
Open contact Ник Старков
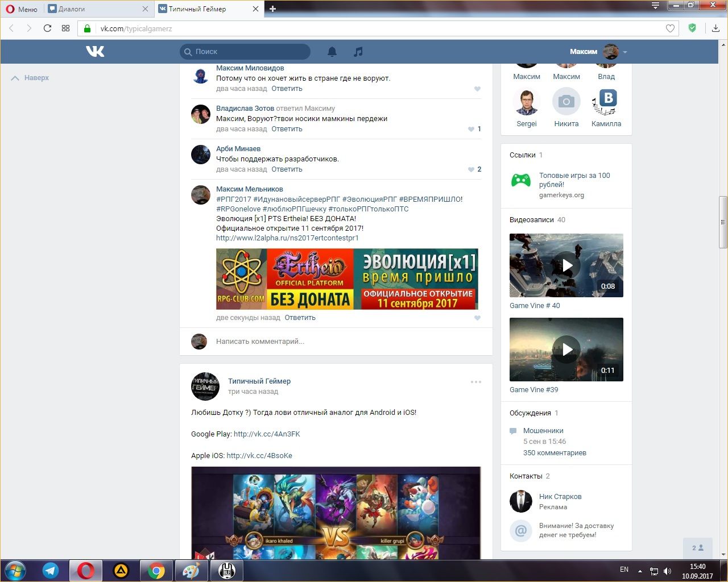point(560,497)
